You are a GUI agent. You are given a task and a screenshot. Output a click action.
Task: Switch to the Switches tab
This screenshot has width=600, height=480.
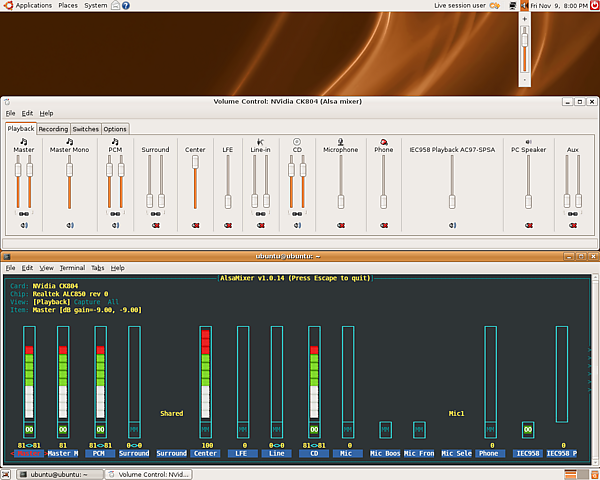(85, 129)
